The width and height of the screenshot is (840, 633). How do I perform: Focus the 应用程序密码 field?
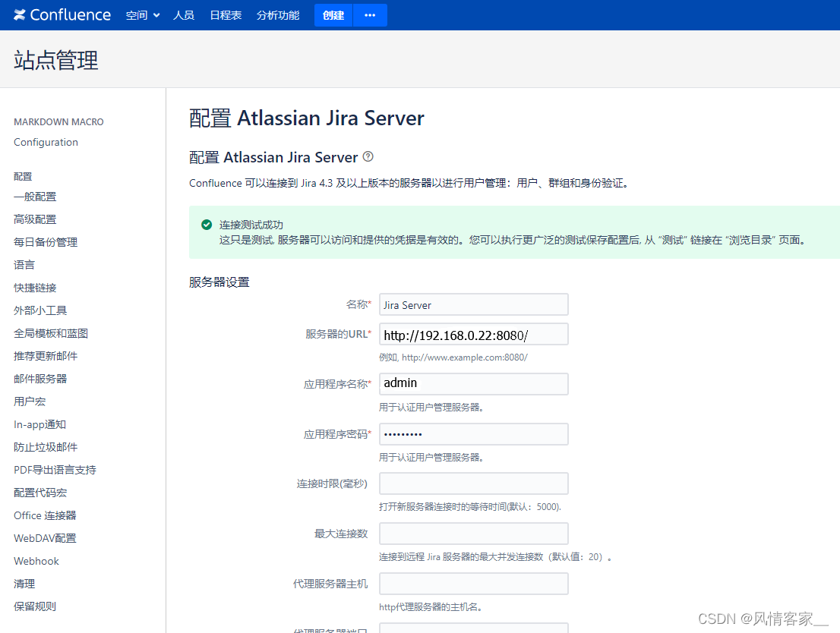[x=473, y=433]
